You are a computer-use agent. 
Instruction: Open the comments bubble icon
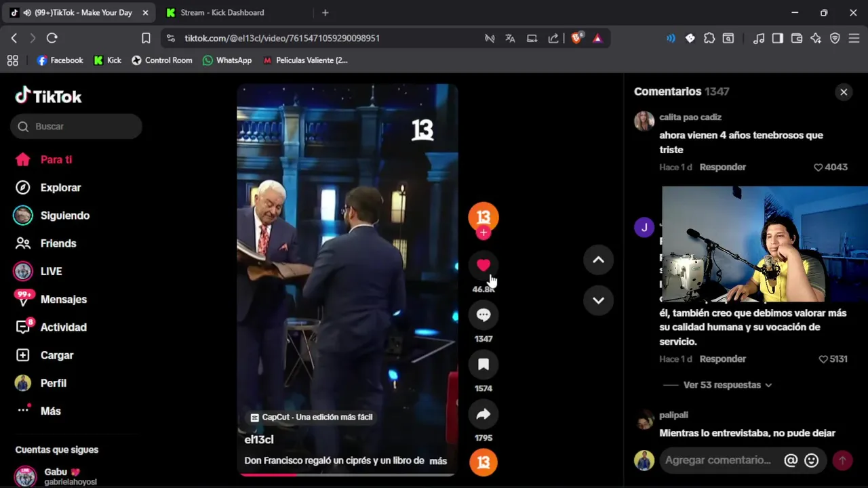484,314
